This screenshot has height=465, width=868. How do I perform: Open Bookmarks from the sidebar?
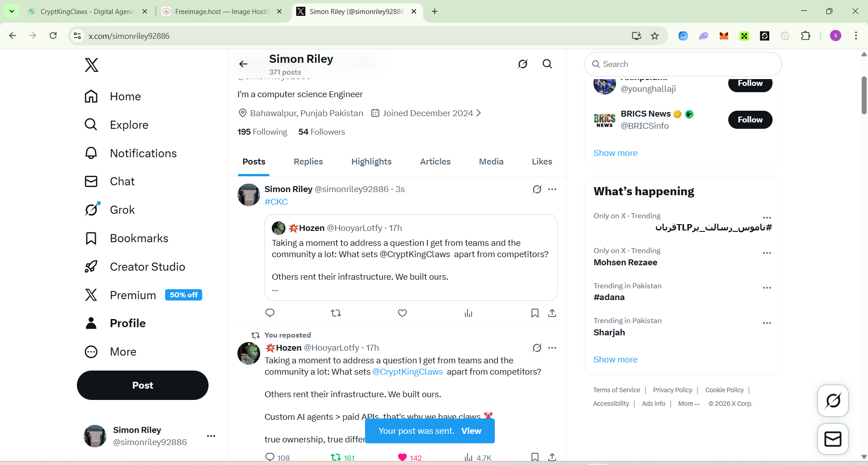pyautogui.click(x=126, y=238)
